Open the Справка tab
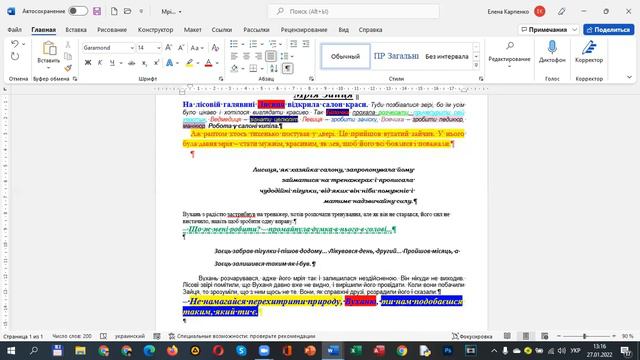The height and width of the screenshot is (360, 640). click(370, 30)
